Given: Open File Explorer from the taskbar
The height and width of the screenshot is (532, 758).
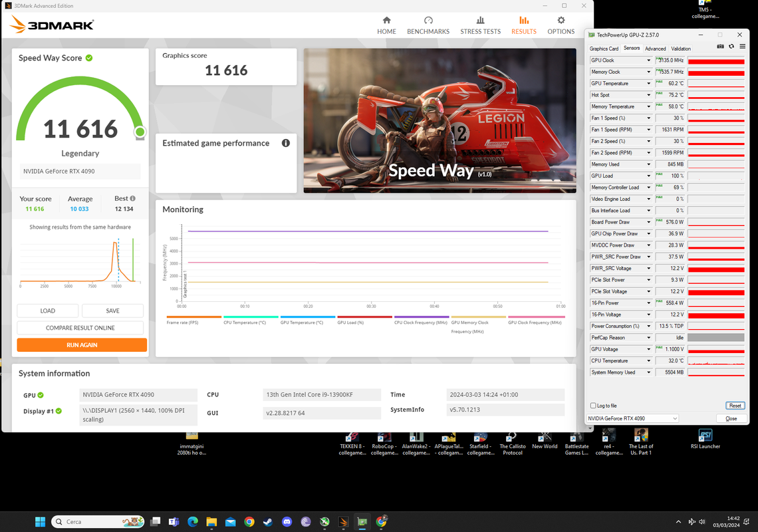Looking at the screenshot, I should (x=211, y=521).
